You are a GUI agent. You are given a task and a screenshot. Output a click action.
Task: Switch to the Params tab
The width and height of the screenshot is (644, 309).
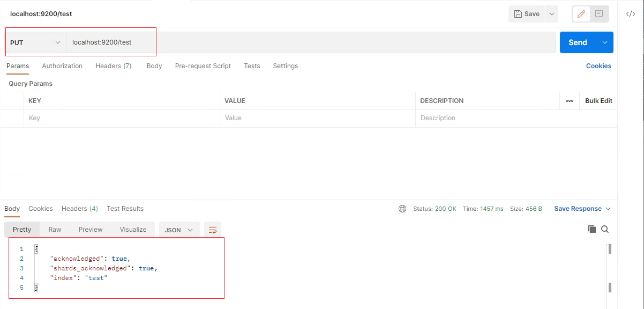[18, 66]
